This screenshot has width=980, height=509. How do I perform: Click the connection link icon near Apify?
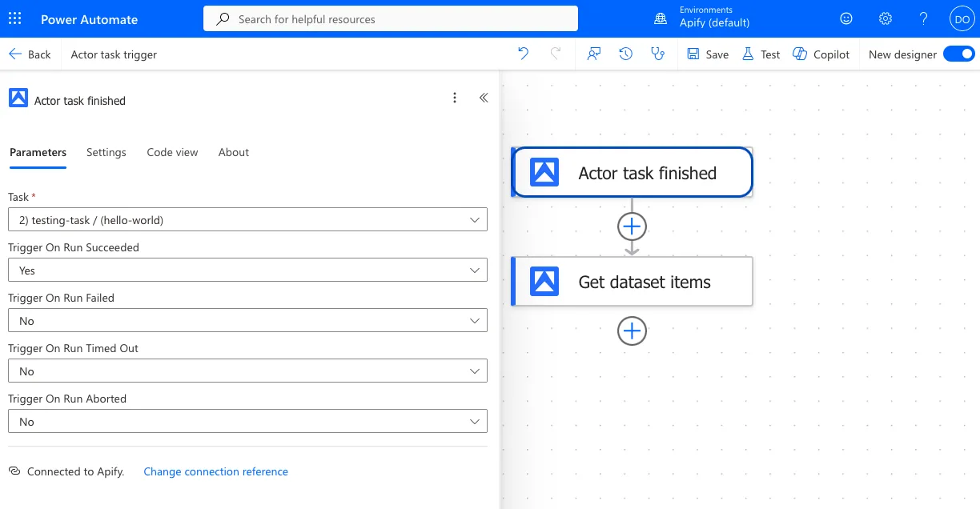coord(14,471)
